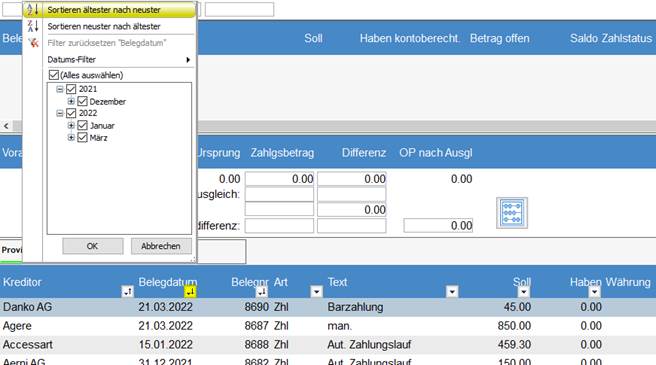
Task: Click the 'Barzahlung' text cell
Action: click(355, 307)
